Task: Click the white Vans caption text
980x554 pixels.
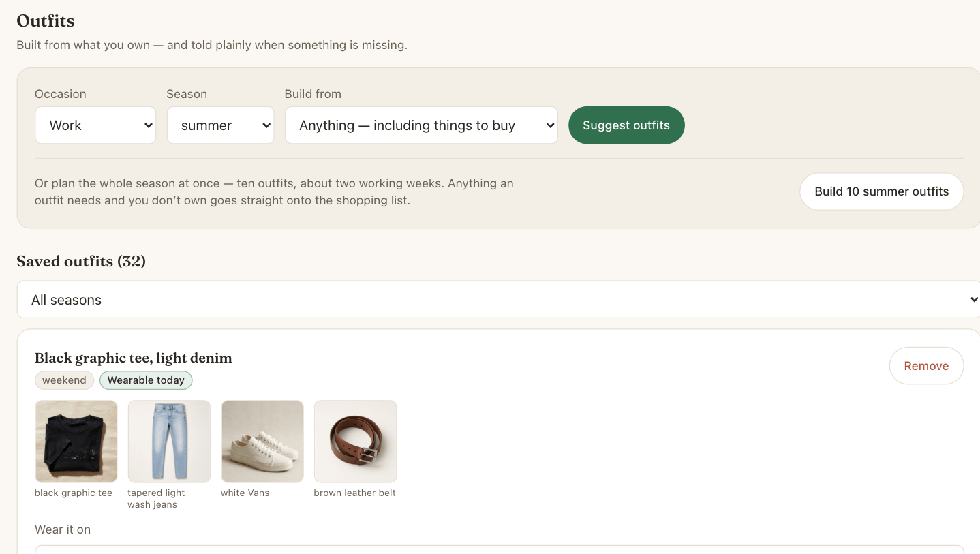Action: 245,493
